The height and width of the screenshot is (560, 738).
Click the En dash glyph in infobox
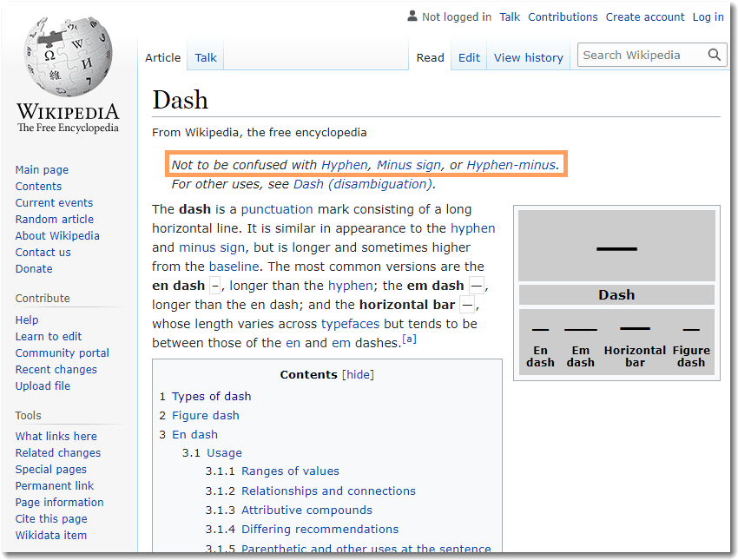pyautogui.click(x=540, y=329)
